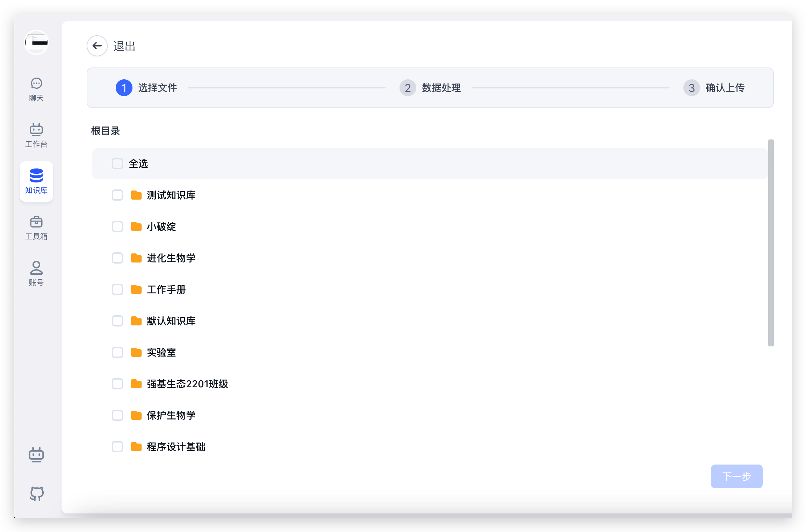806x532 pixels.
Task: Click the GitHub icon in sidebar
Action: click(x=36, y=493)
